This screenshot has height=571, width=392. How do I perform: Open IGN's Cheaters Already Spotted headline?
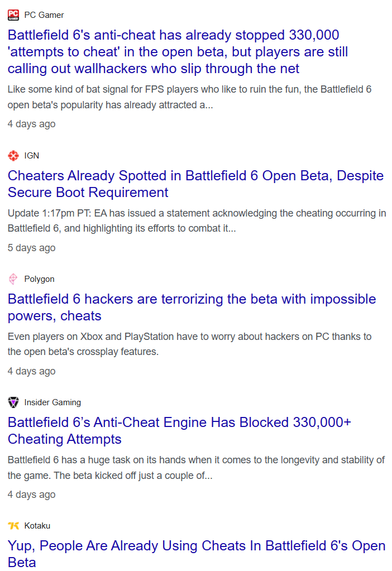click(195, 184)
